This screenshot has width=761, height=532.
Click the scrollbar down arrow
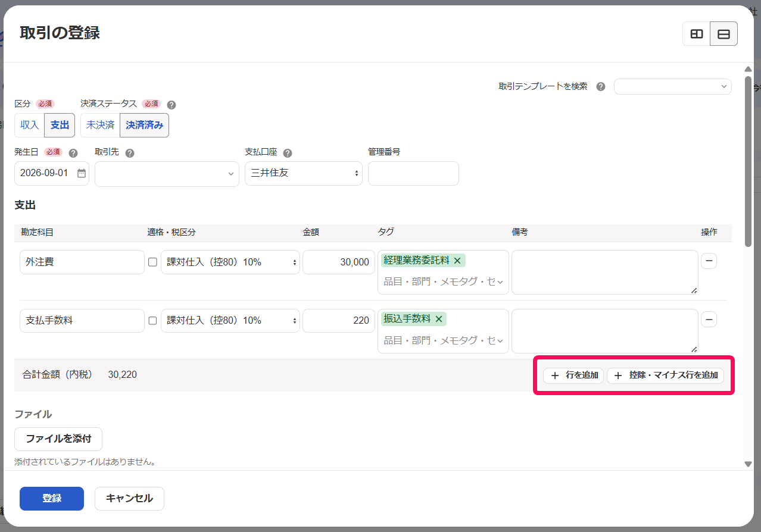[x=748, y=464]
